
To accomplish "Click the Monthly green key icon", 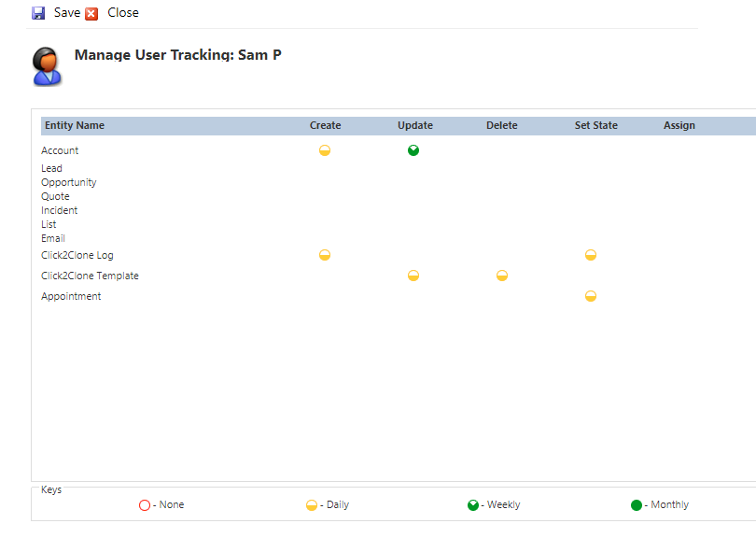I will pyautogui.click(x=637, y=505).
